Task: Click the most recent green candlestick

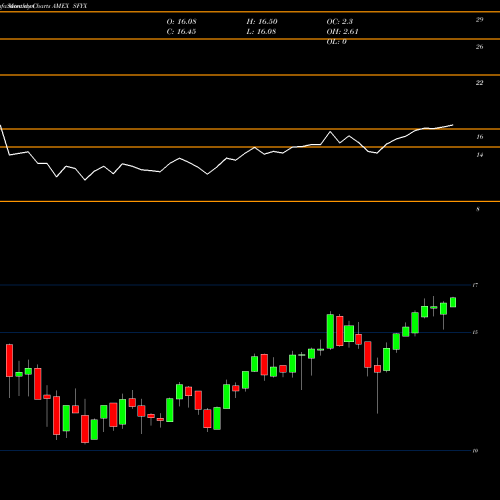Action: click(x=453, y=302)
